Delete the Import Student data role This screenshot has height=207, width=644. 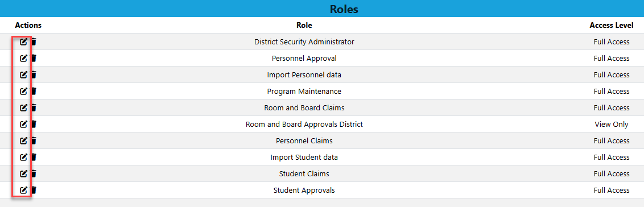[34, 157]
